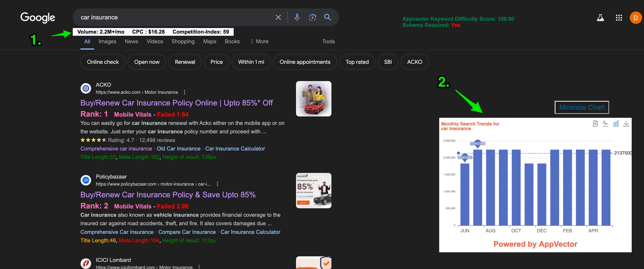Open ACKO Buy/Renew Car Insurance title link

click(176, 103)
